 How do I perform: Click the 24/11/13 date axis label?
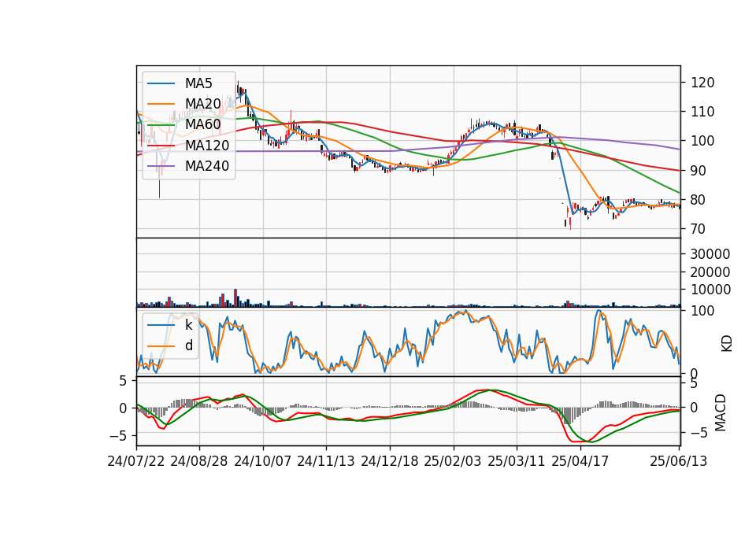326,461
